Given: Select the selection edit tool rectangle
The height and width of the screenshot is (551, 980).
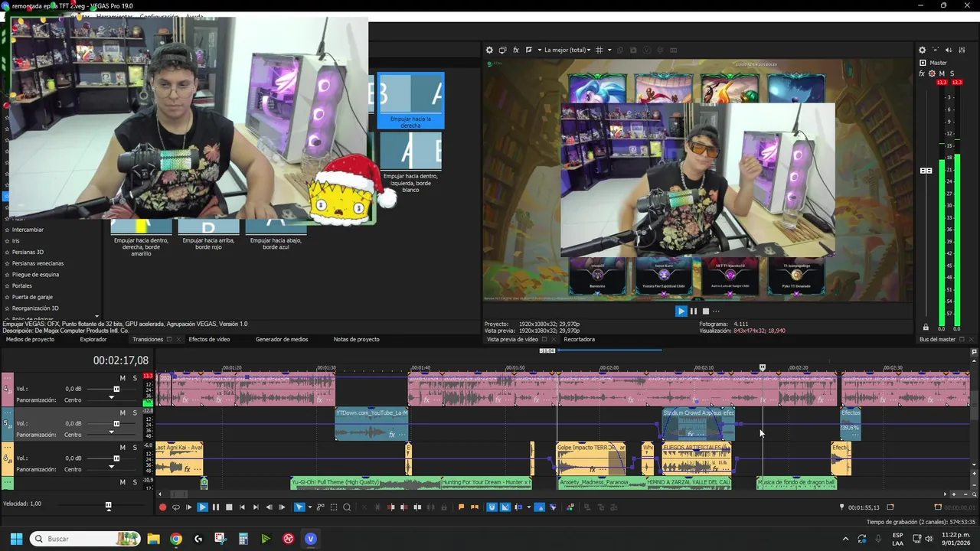Looking at the screenshot, I should pyautogui.click(x=334, y=507).
